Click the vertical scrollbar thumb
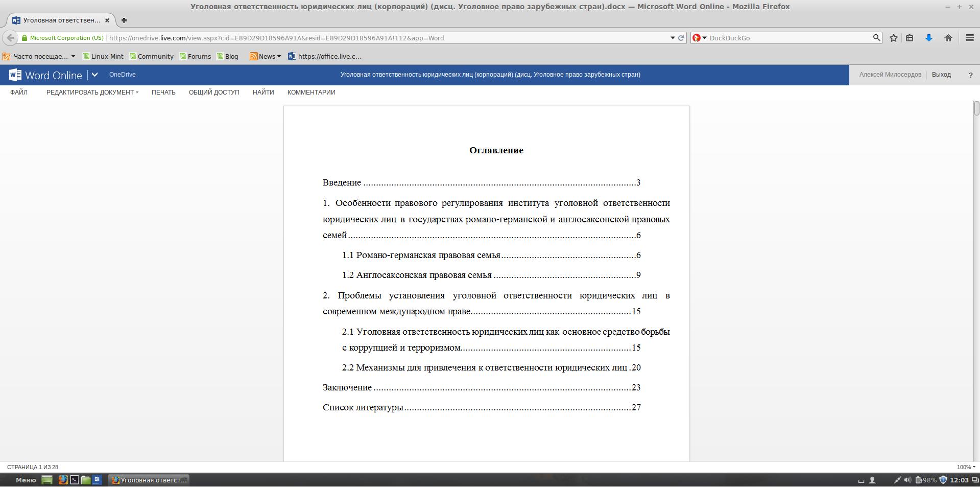Image resolution: width=980 pixels, height=487 pixels. pyautogui.click(x=976, y=109)
